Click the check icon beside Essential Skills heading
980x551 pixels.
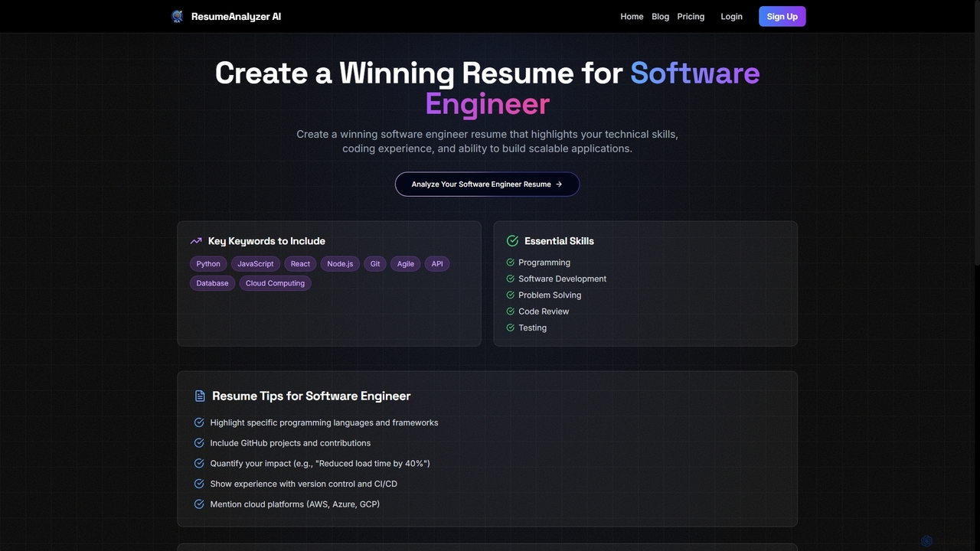(x=512, y=241)
